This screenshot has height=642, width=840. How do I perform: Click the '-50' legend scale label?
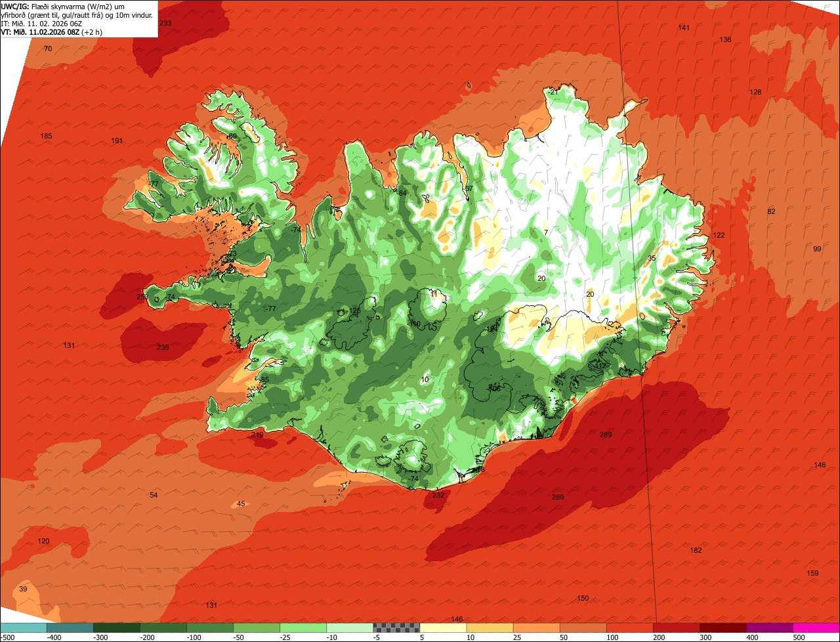click(x=240, y=637)
